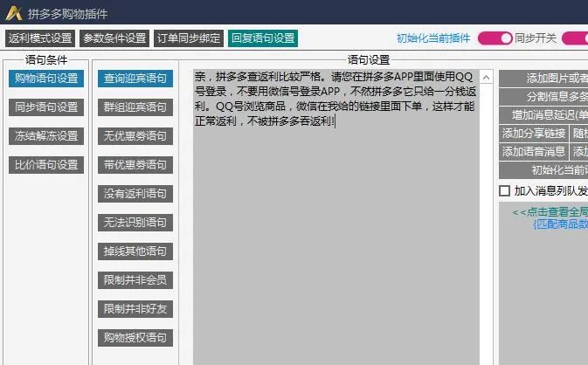
Task: Select 购物语句设置 condition
Action: point(46,79)
